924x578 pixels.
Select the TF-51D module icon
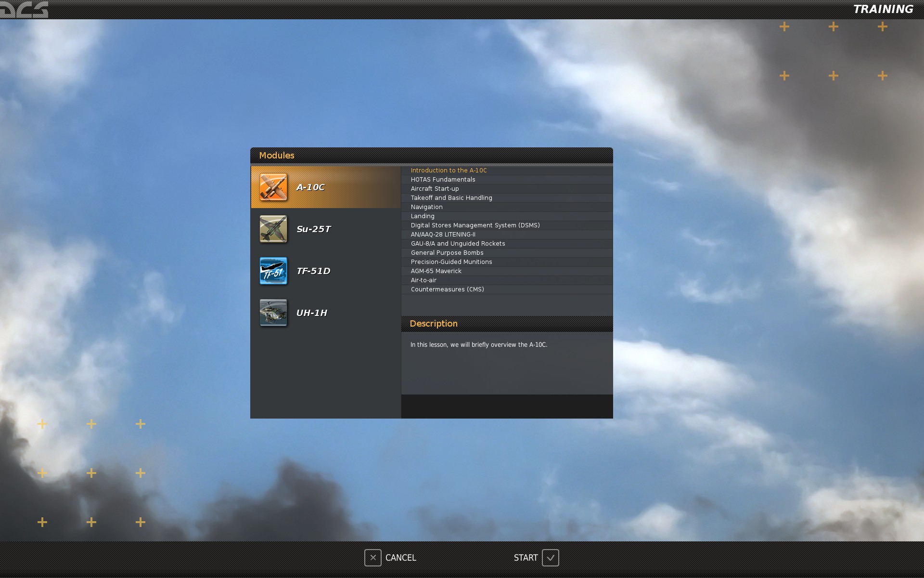(273, 271)
